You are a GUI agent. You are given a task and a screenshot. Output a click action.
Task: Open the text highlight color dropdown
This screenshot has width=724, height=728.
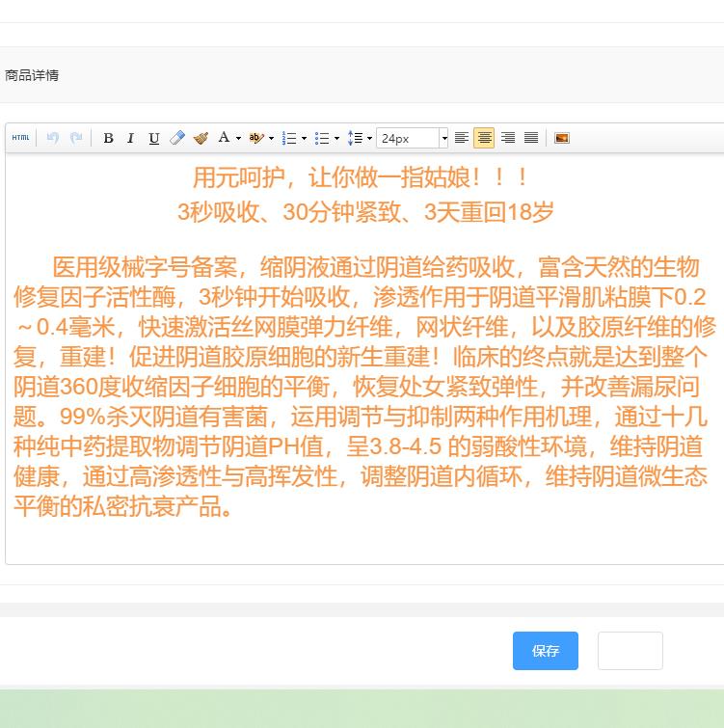tap(271, 138)
